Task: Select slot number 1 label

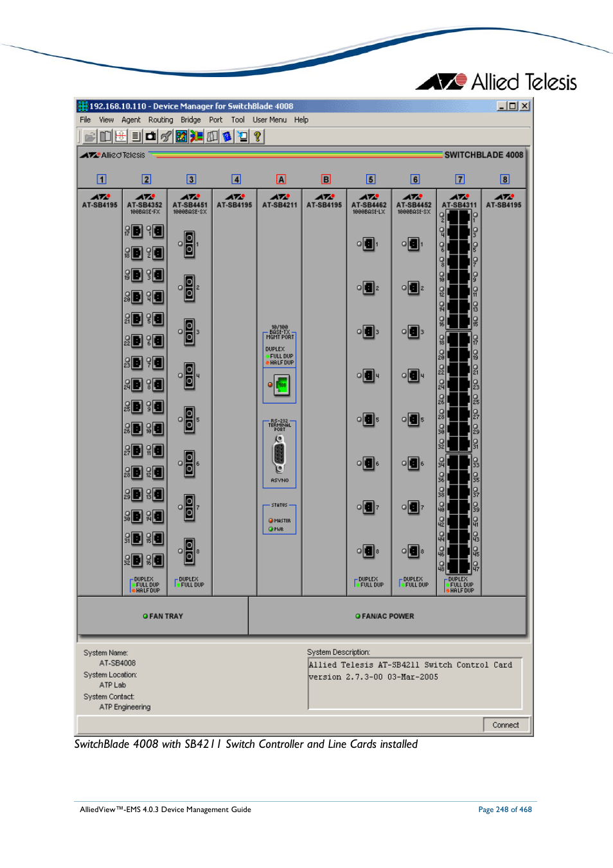Action: (102, 179)
